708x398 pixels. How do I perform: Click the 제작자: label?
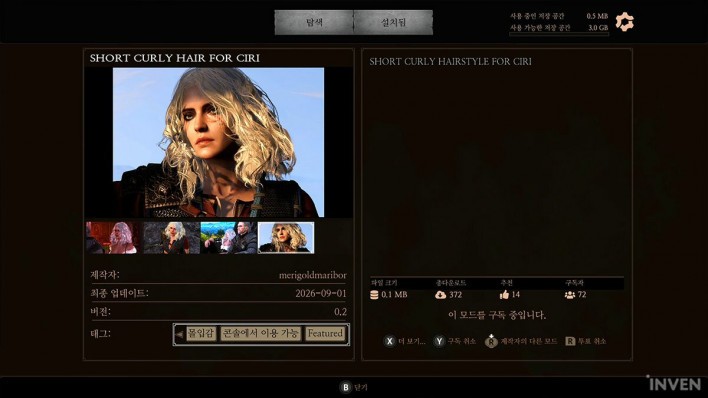click(105, 275)
